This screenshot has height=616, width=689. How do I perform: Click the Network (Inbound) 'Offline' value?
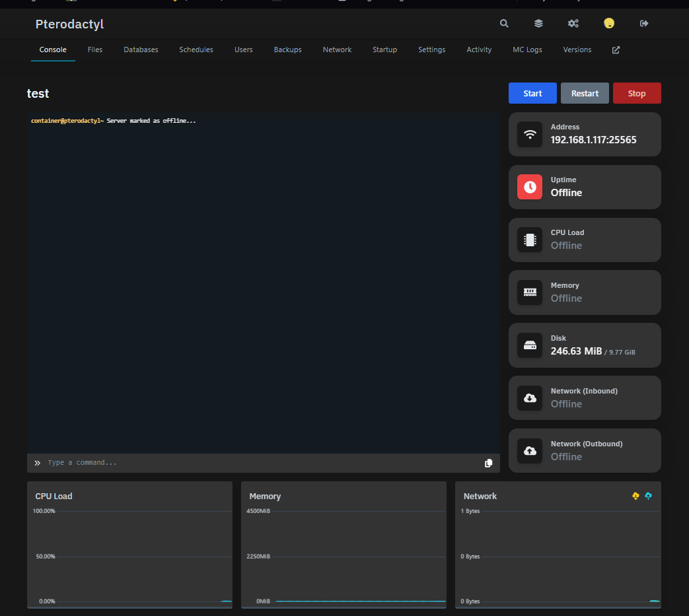point(566,404)
